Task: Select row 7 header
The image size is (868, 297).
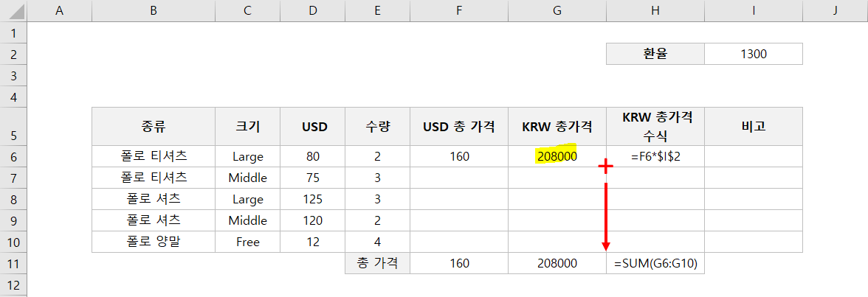Action: click(x=13, y=178)
